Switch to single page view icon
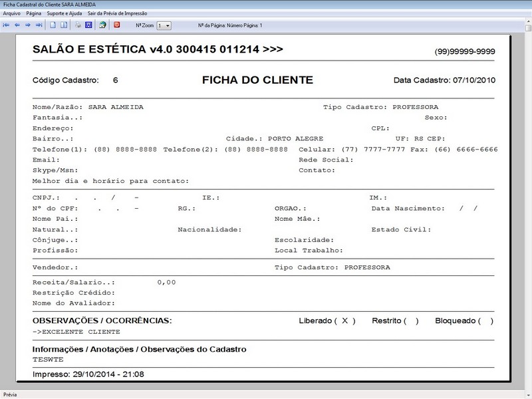 pyautogui.click(x=54, y=25)
